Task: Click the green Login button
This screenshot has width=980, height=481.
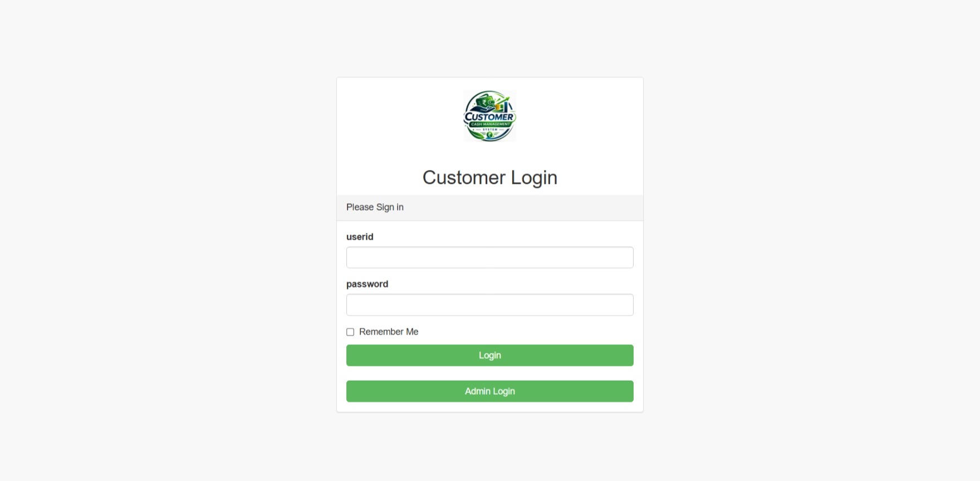Action: coord(490,355)
